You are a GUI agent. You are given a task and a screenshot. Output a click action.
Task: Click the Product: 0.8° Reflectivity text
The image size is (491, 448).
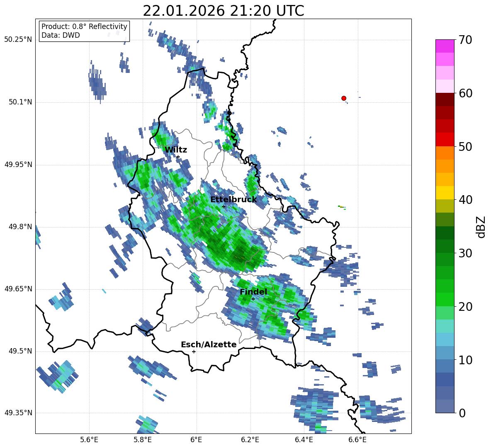(x=84, y=26)
